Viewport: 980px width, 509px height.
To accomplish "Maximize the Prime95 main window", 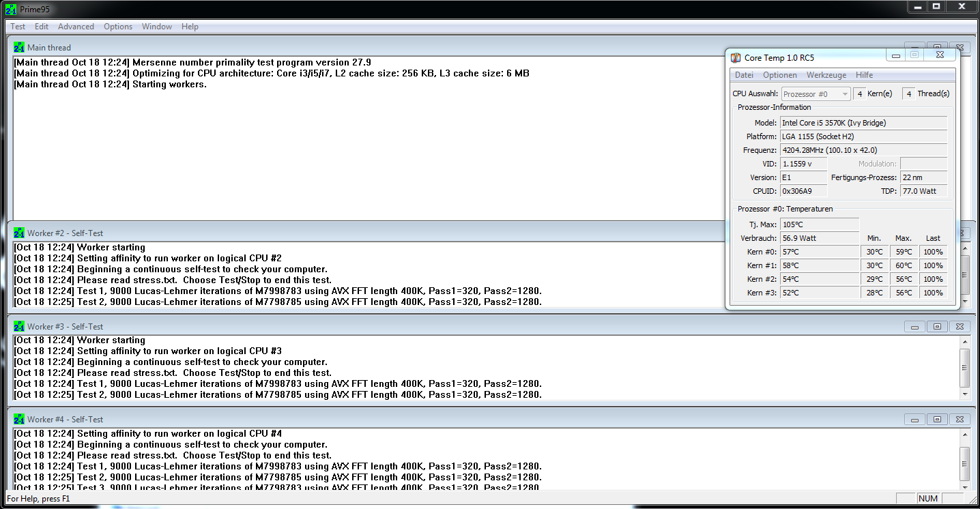I will [936, 6].
